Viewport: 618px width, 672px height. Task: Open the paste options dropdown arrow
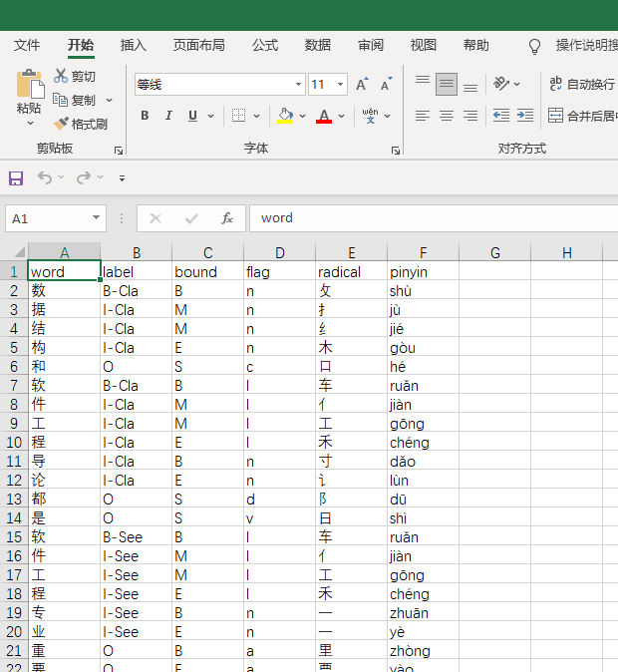tap(30, 124)
